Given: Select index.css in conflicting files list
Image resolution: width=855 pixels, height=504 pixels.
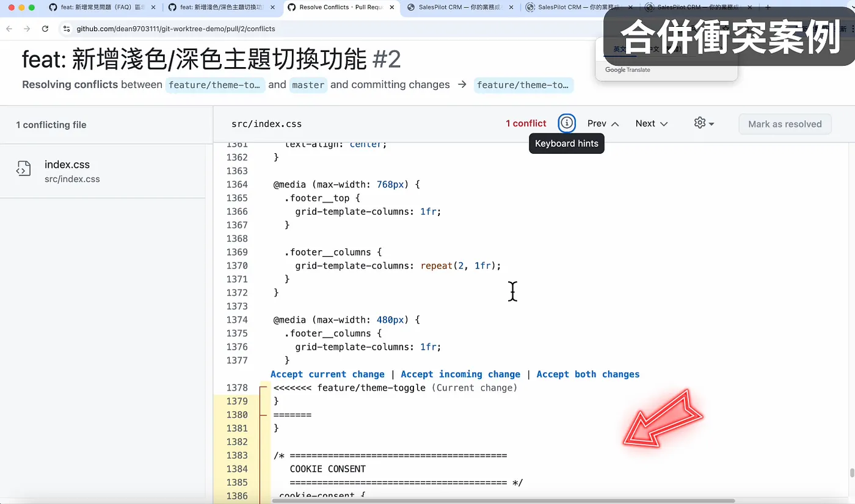Looking at the screenshot, I should [x=103, y=171].
